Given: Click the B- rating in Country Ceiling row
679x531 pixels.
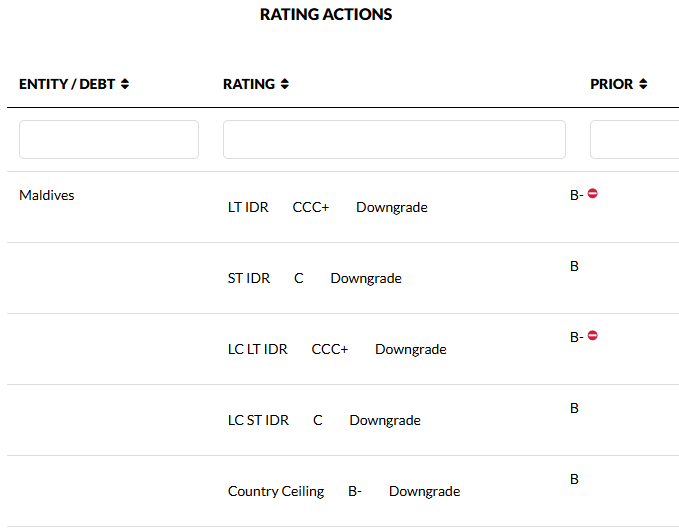Looking at the screenshot, I should pyautogui.click(x=355, y=492).
